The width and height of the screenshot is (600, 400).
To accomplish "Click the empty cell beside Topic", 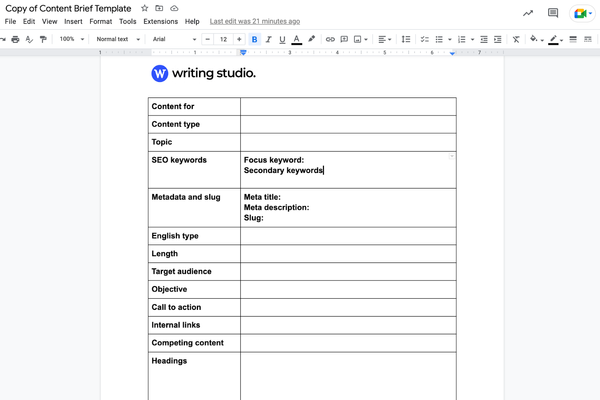I will tap(348, 142).
